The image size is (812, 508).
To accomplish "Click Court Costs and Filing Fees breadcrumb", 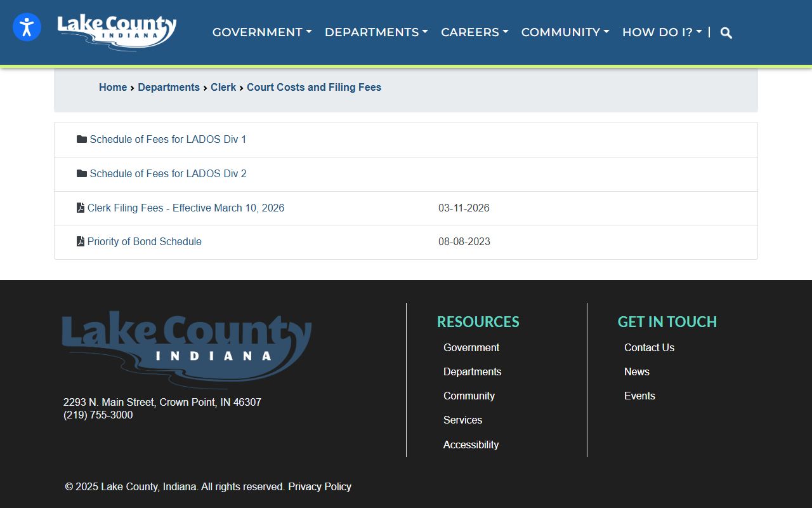I will (x=314, y=87).
